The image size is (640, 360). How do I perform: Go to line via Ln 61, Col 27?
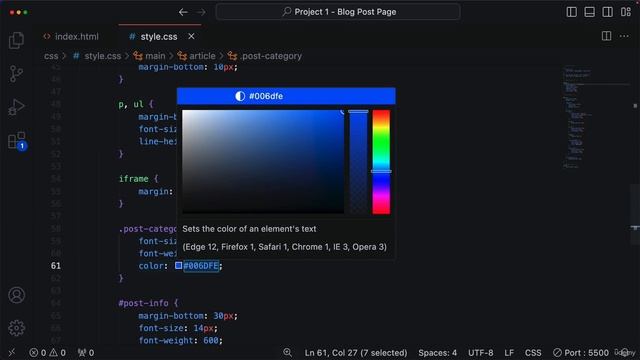point(356,353)
